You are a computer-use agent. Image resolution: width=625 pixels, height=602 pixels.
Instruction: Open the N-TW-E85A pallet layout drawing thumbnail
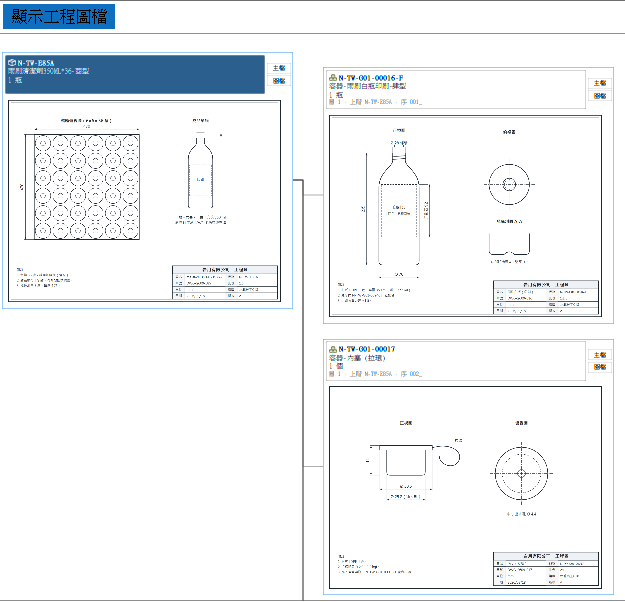coord(144,201)
